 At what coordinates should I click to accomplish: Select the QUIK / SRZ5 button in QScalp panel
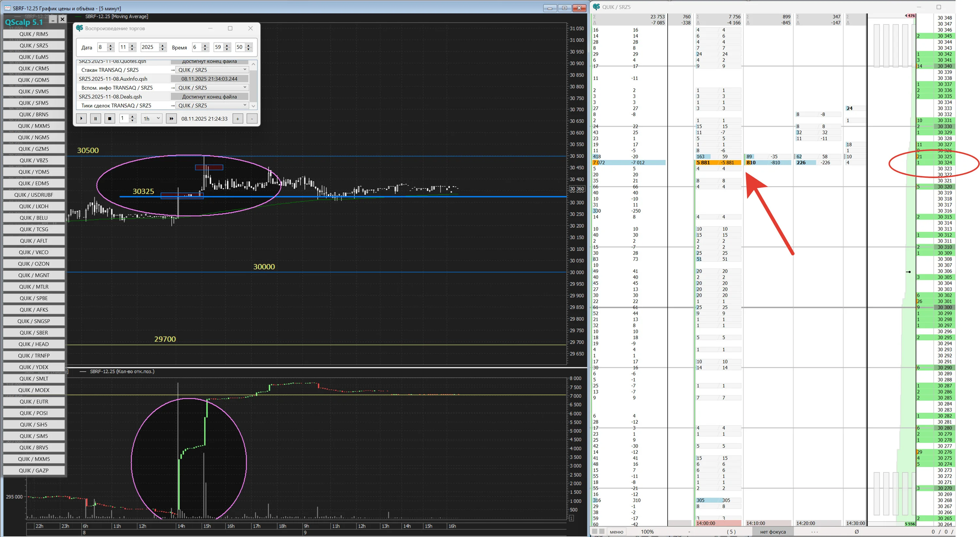[34, 45]
